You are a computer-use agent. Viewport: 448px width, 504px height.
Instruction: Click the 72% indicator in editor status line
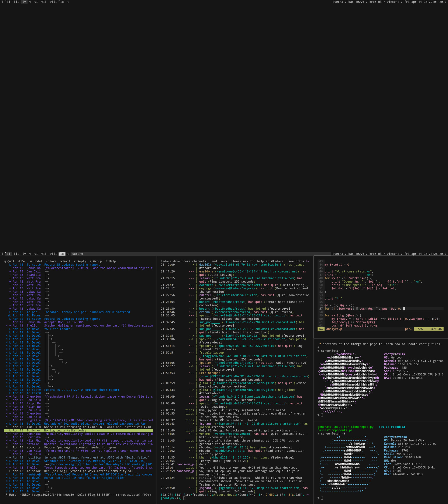pyautogui.click(x=420, y=329)
